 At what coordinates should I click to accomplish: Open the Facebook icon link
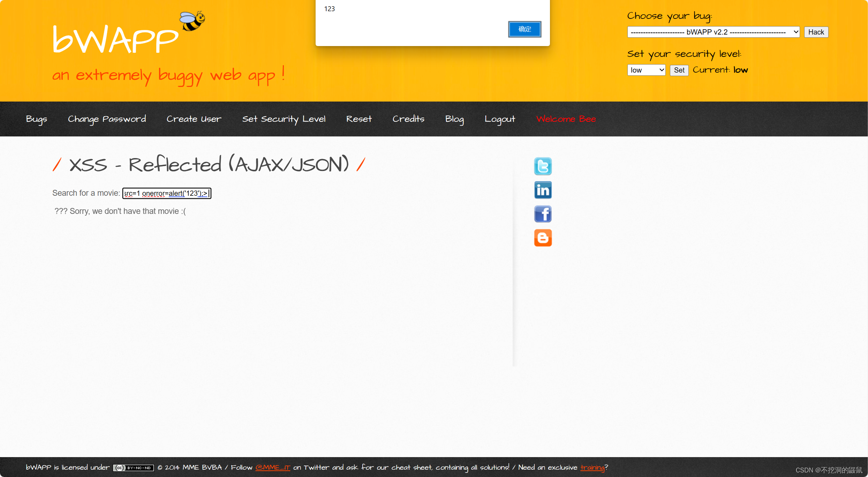543,214
